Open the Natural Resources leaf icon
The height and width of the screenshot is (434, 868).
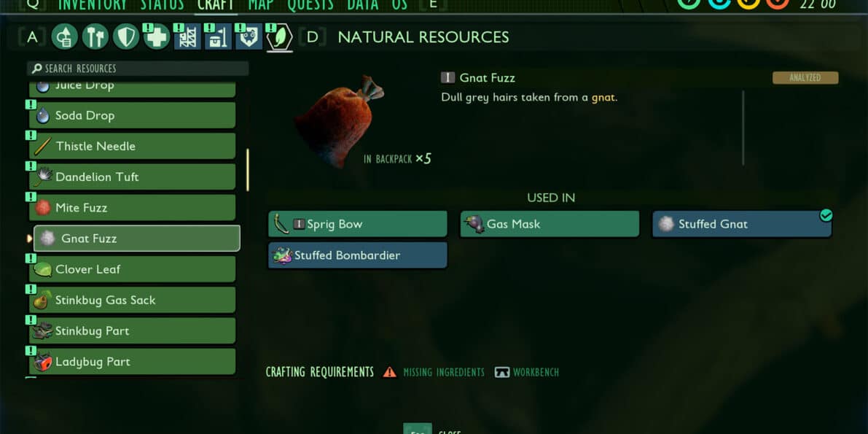pyautogui.click(x=280, y=38)
